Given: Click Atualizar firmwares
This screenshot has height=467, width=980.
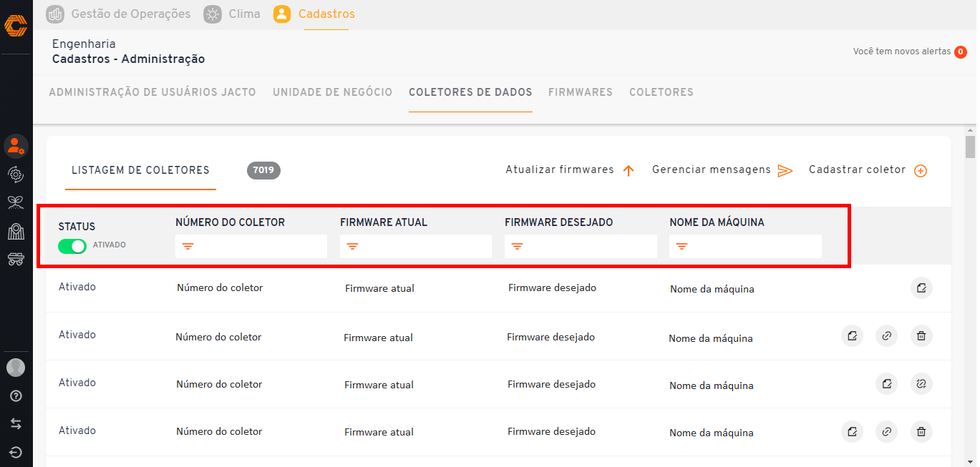Looking at the screenshot, I should tap(570, 170).
